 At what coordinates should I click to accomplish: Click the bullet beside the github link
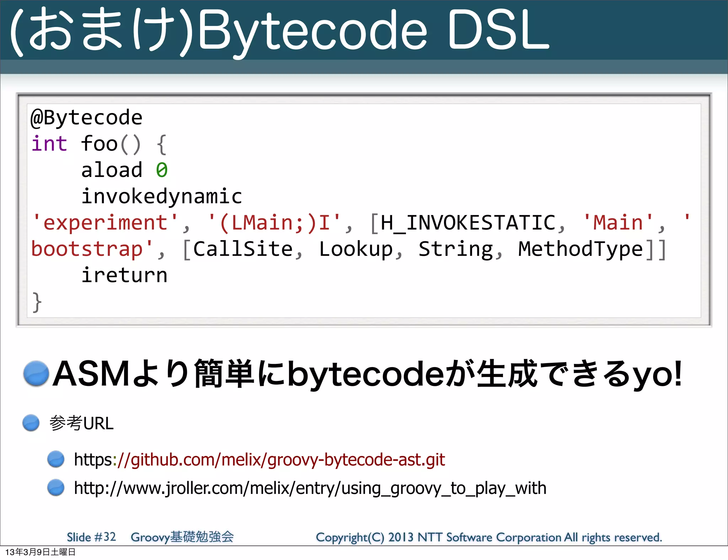(x=56, y=459)
